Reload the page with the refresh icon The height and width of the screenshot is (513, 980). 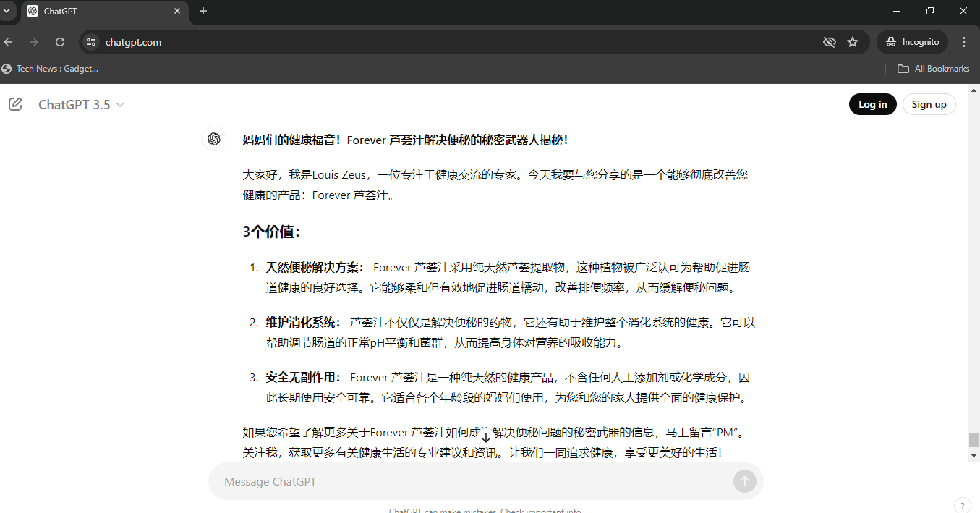[60, 42]
